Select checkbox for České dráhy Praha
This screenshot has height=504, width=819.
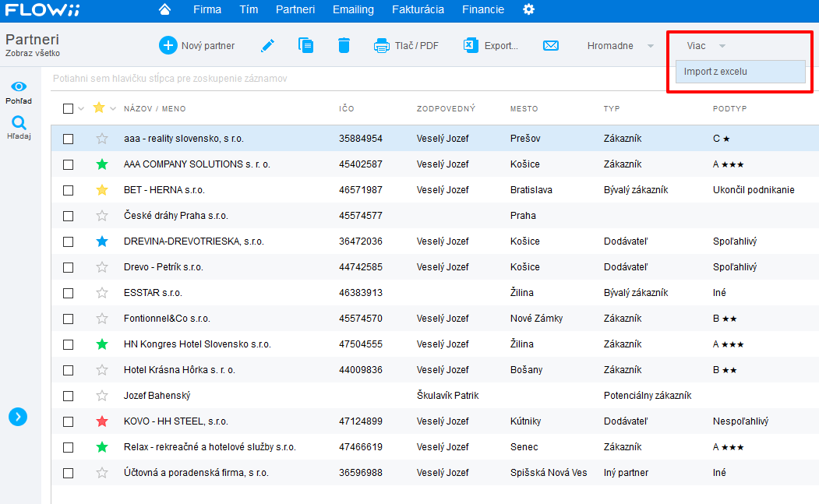68,216
